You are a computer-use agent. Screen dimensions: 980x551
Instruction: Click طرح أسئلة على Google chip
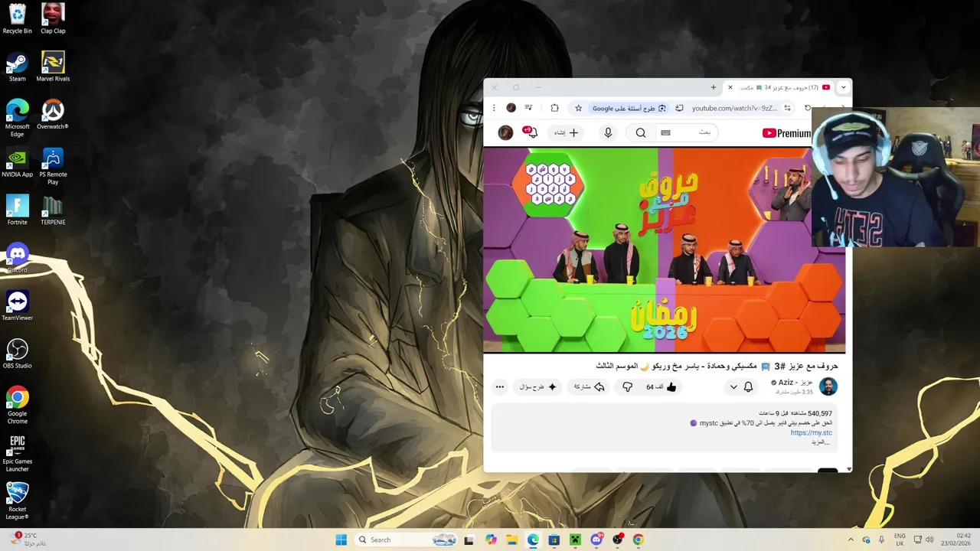coord(629,108)
